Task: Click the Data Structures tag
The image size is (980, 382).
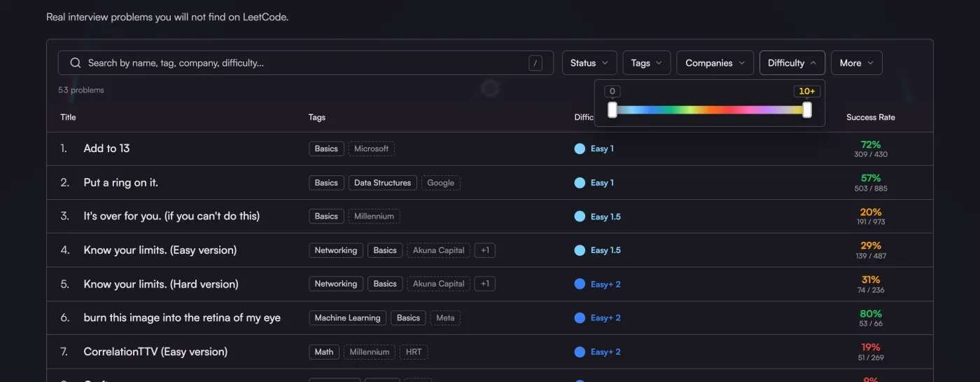Action: point(383,183)
